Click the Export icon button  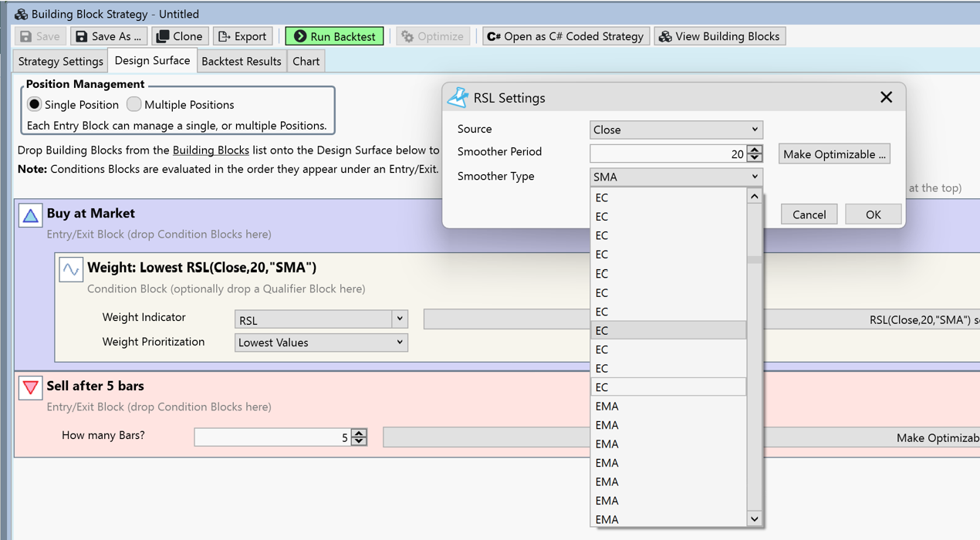click(242, 36)
